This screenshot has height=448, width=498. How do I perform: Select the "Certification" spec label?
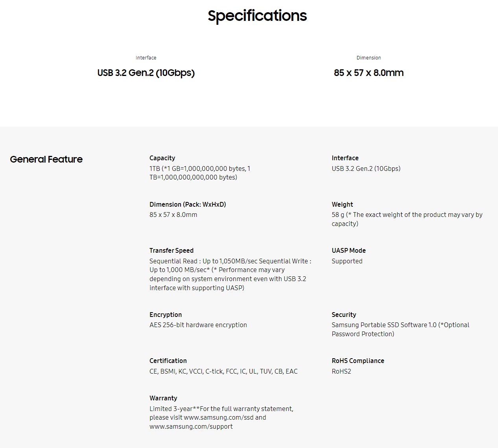[168, 361]
